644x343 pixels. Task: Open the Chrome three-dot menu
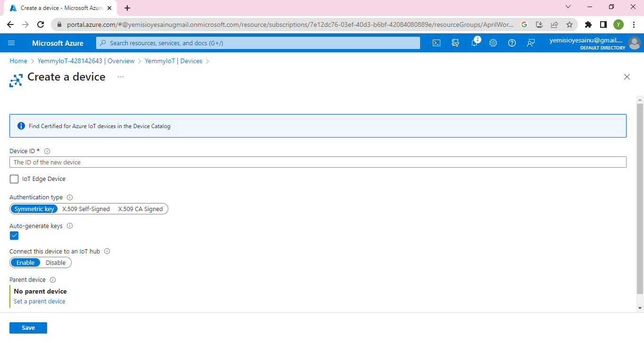(634, 24)
